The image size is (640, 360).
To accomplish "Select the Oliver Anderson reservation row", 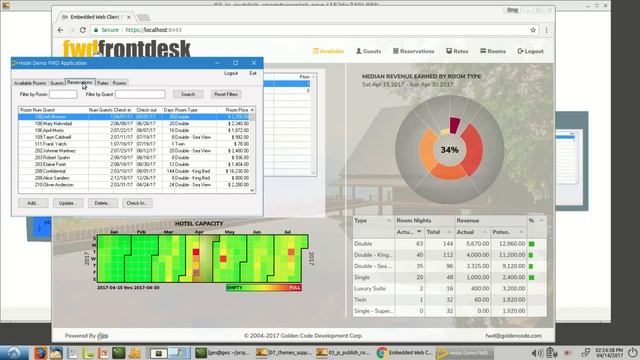I will tap(134, 185).
